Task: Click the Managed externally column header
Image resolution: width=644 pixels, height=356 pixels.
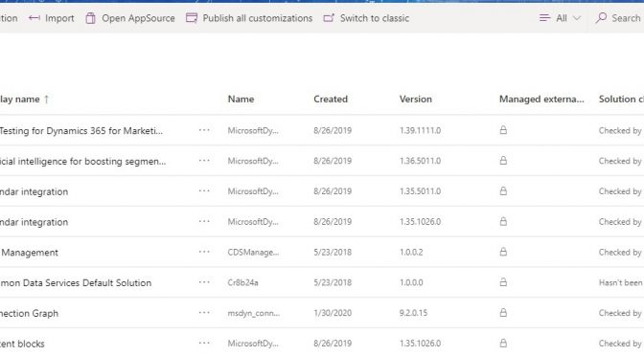Action: tap(541, 99)
